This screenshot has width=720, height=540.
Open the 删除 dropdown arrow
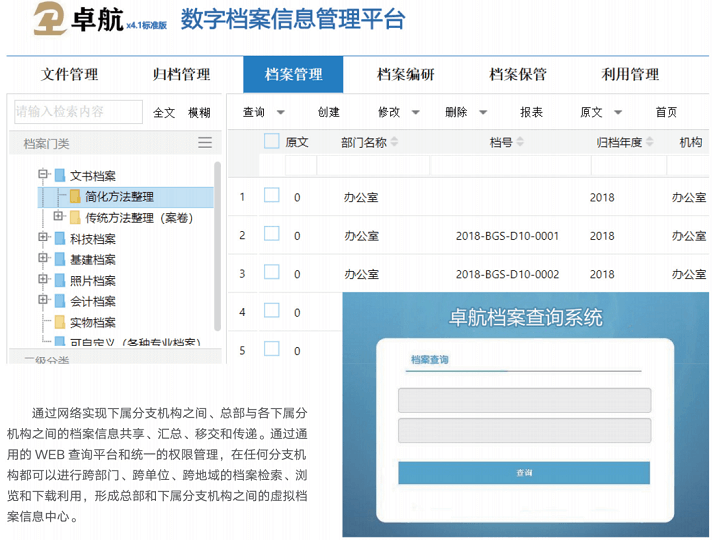(483, 112)
